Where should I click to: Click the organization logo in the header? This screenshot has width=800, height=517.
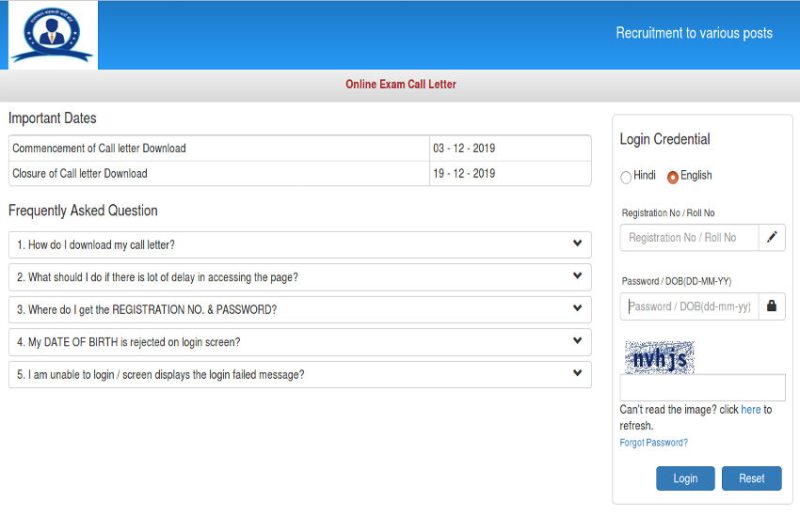52,35
